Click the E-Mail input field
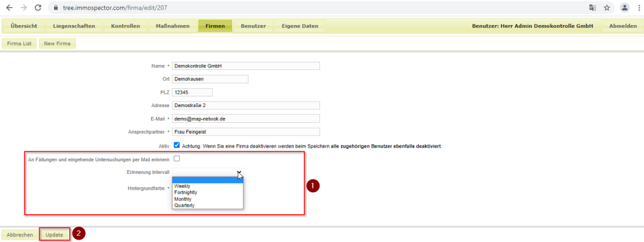The height and width of the screenshot is (242, 644). click(x=246, y=118)
